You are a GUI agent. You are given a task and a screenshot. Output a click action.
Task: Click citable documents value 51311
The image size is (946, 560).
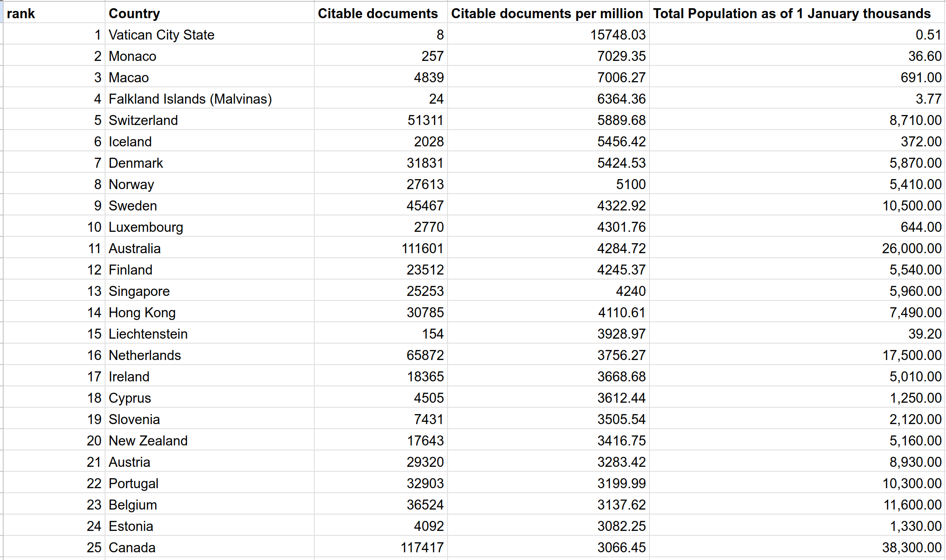(x=381, y=120)
